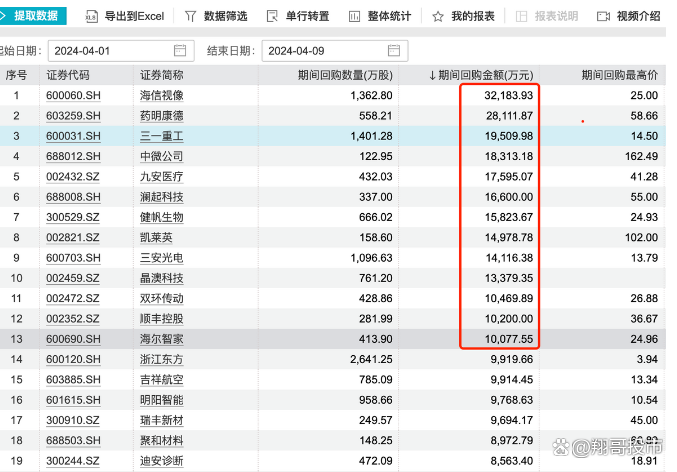Screen dimensions: 677x472
Task: Select the 导出到Excel label
Action: pyautogui.click(x=134, y=16)
